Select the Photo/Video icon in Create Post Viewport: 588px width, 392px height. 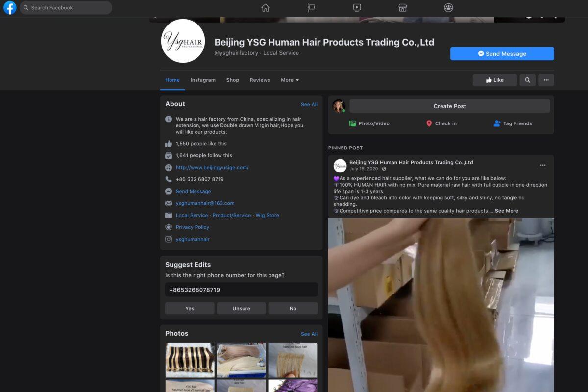(x=352, y=123)
